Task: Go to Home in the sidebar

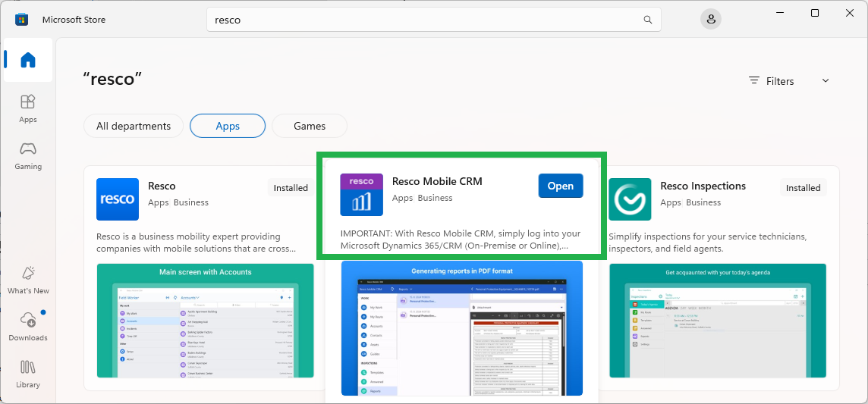Action: [x=27, y=60]
